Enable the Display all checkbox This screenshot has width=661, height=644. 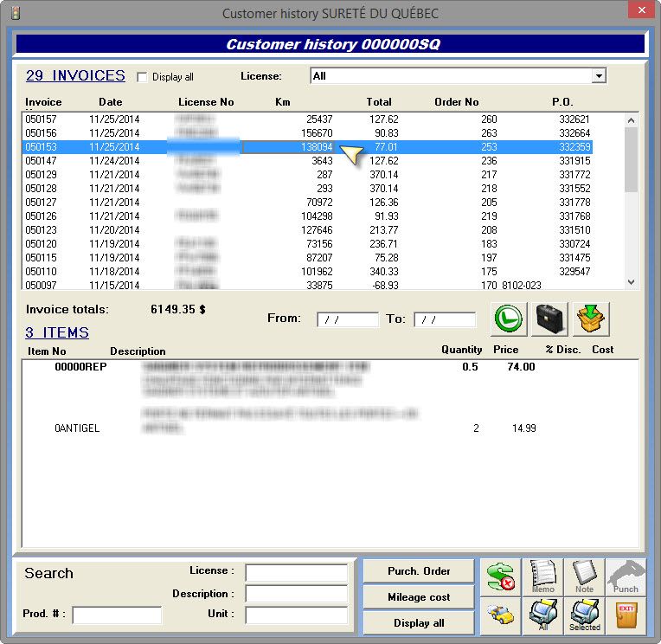pos(142,77)
